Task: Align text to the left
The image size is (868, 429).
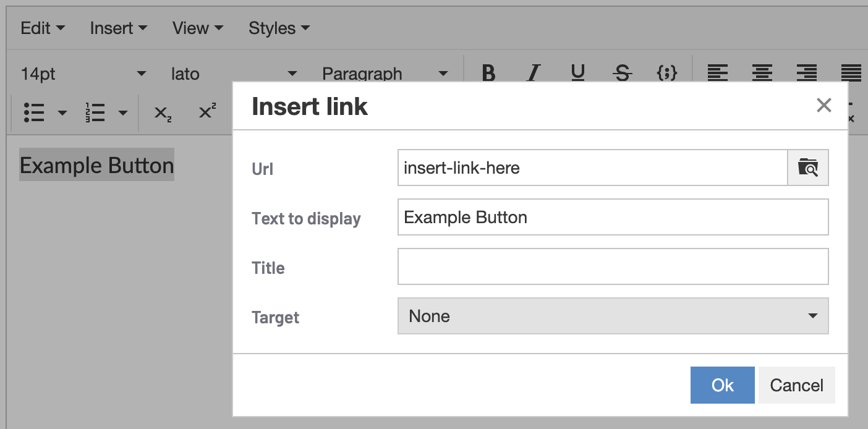Action: 717,74
